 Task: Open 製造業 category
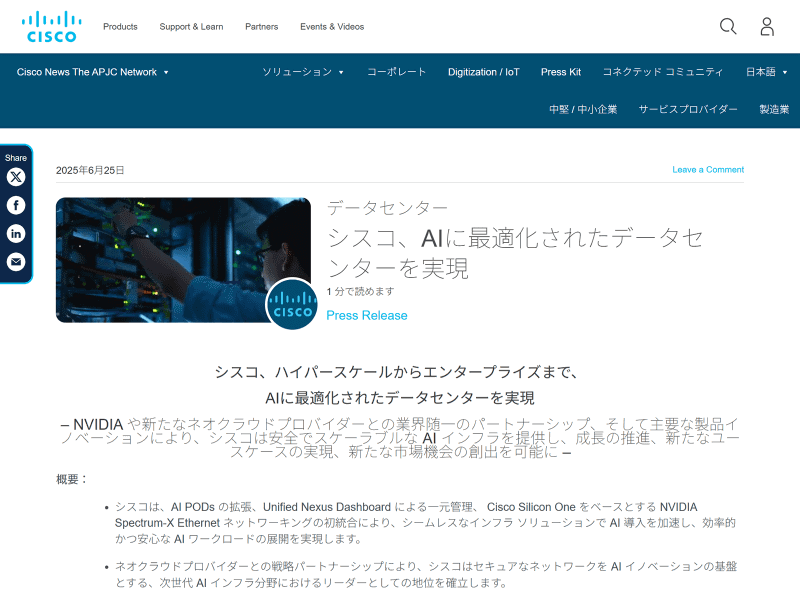pyautogui.click(x=774, y=109)
